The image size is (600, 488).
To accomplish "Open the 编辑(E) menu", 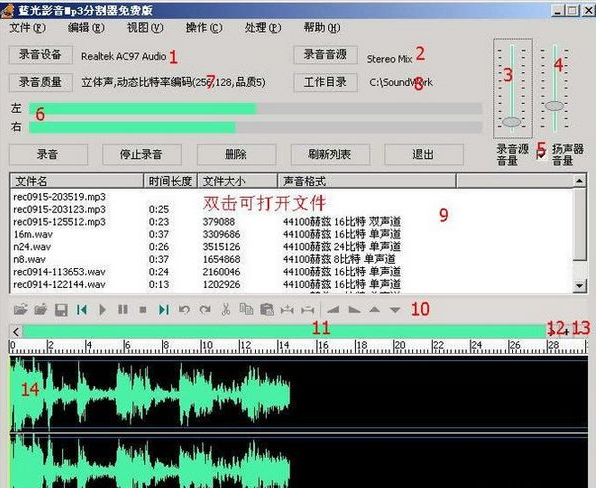I will pyautogui.click(x=86, y=28).
